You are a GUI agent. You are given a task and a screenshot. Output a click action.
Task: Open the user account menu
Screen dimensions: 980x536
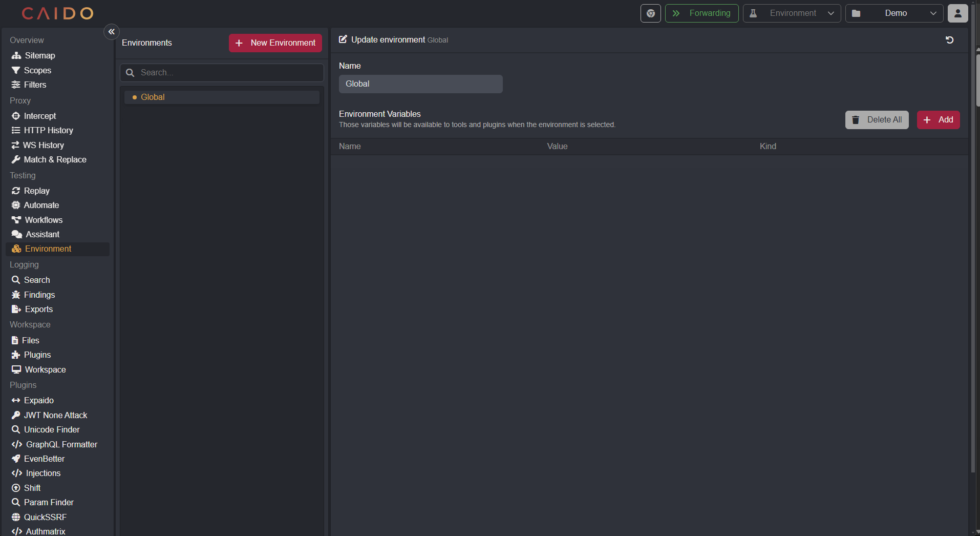[957, 13]
